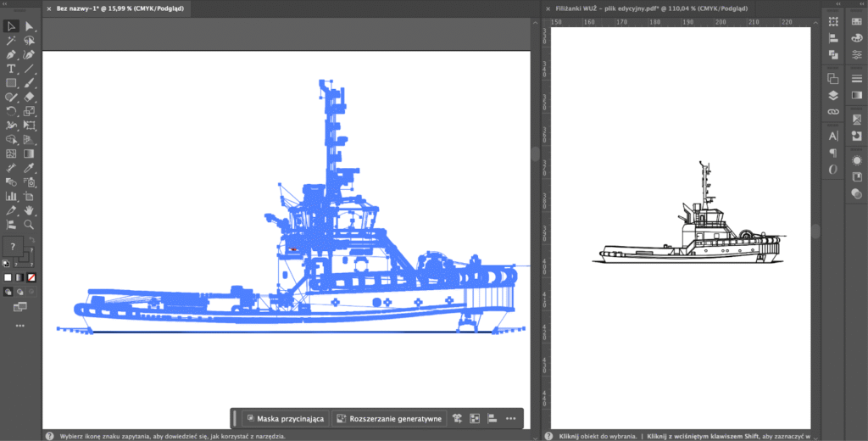The image size is (868, 441).
Task: Select the Type tool
Action: [11, 69]
